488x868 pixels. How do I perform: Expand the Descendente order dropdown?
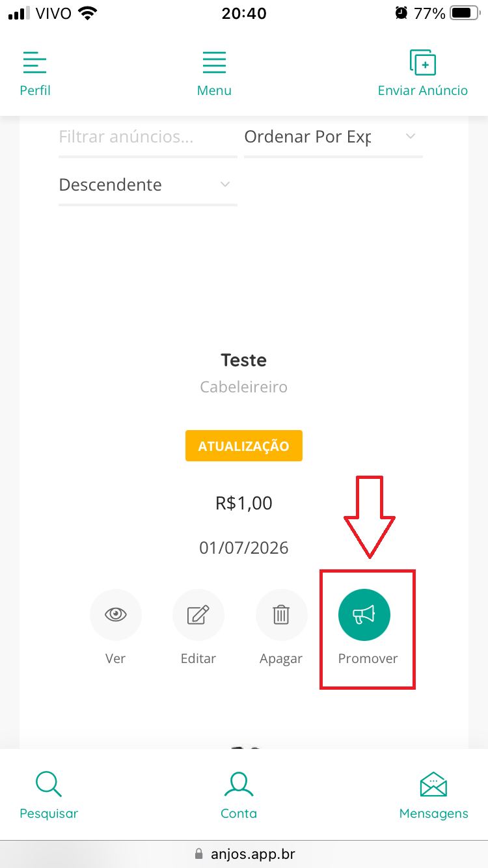click(x=146, y=185)
